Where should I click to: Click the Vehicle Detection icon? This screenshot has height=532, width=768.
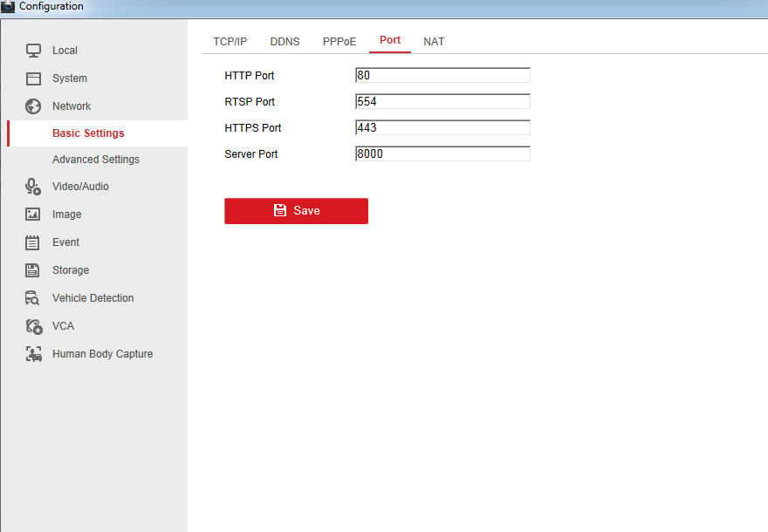pyautogui.click(x=33, y=298)
